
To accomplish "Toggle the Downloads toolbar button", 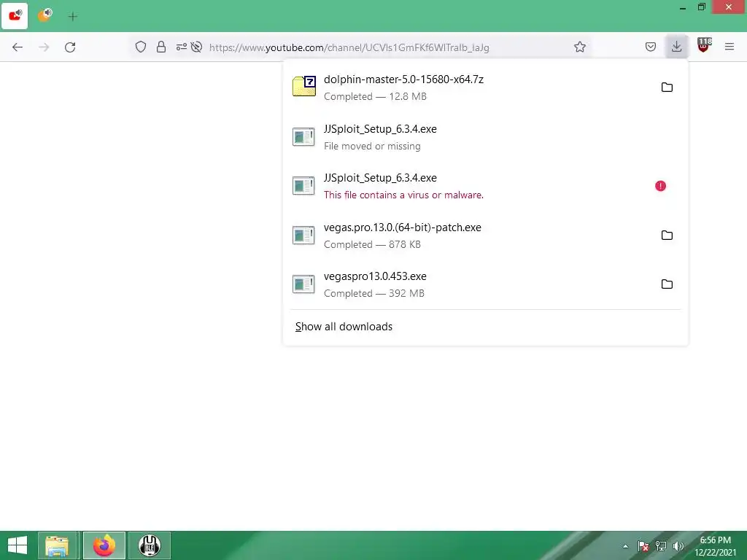I will [676, 47].
